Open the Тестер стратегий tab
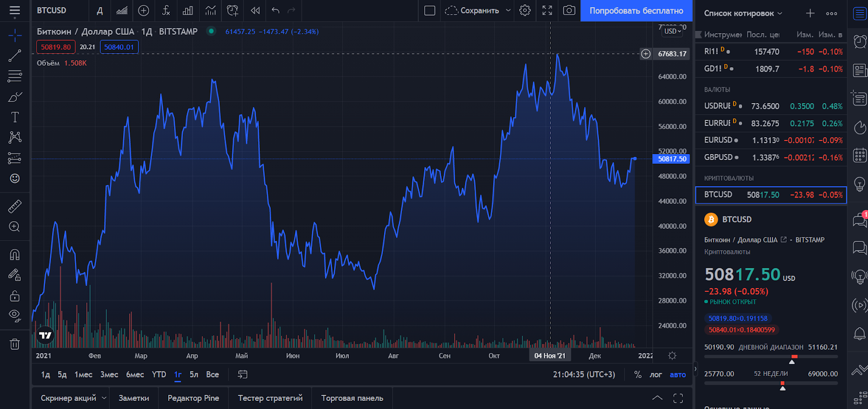 click(270, 398)
